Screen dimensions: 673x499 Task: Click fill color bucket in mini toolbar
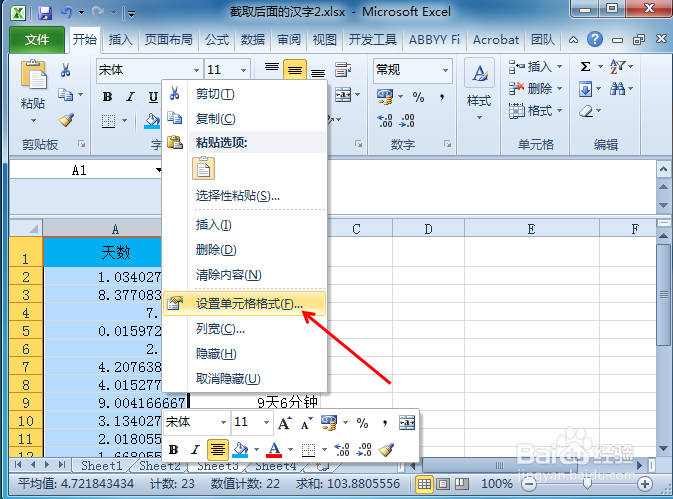239,450
